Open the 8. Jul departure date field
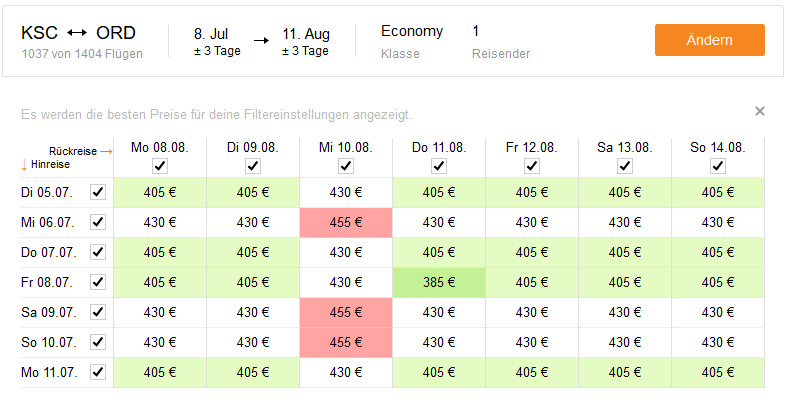796x404 pixels. [x=217, y=41]
